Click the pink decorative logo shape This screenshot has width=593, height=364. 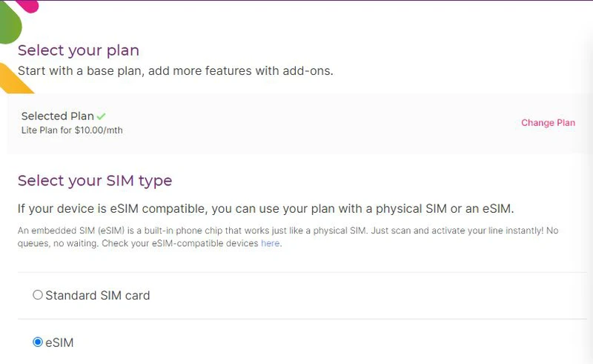pyautogui.click(x=29, y=6)
